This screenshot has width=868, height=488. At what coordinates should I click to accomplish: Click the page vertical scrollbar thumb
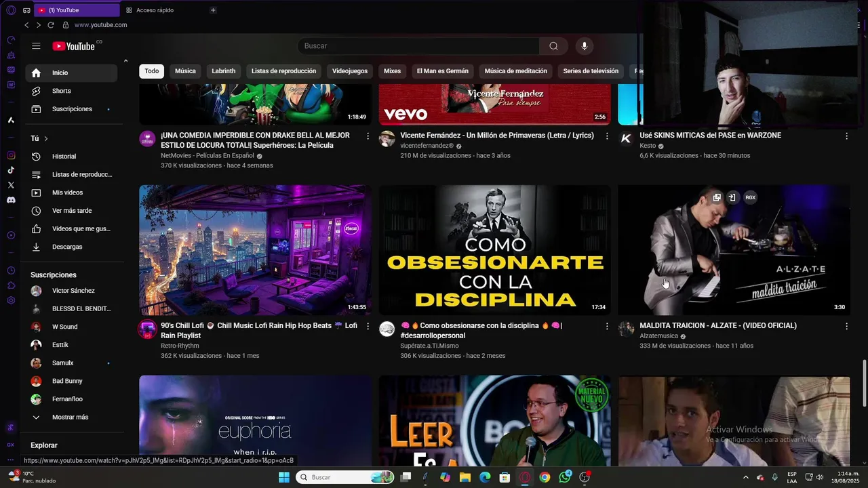pyautogui.click(x=864, y=384)
